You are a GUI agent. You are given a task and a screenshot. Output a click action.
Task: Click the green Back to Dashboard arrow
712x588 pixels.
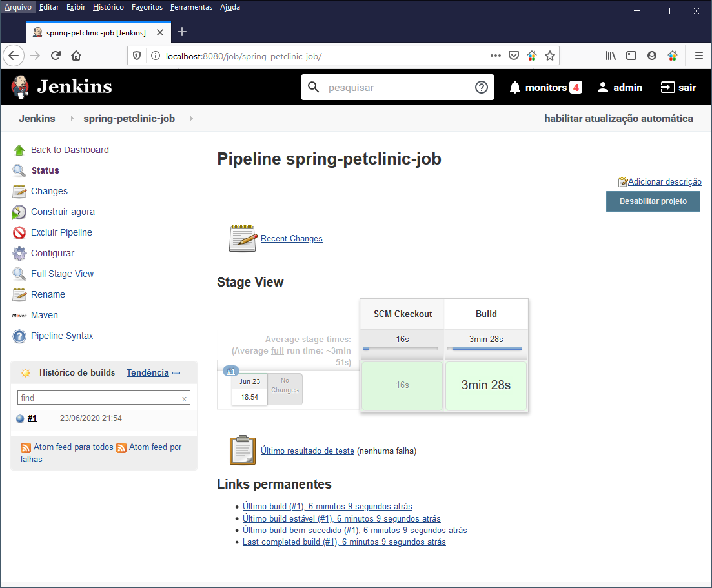tap(19, 150)
